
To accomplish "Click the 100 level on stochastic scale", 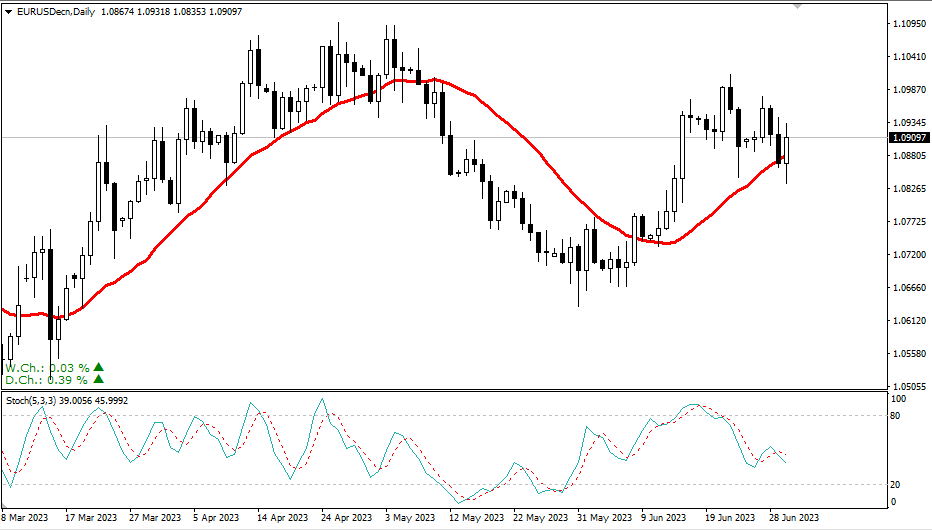I will 899,399.
